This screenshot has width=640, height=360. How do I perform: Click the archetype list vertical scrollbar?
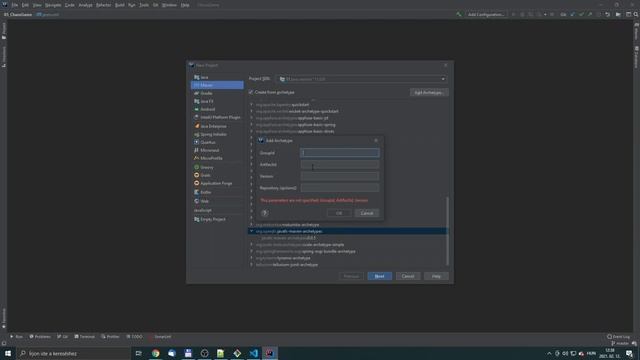(x=447, y=231)
